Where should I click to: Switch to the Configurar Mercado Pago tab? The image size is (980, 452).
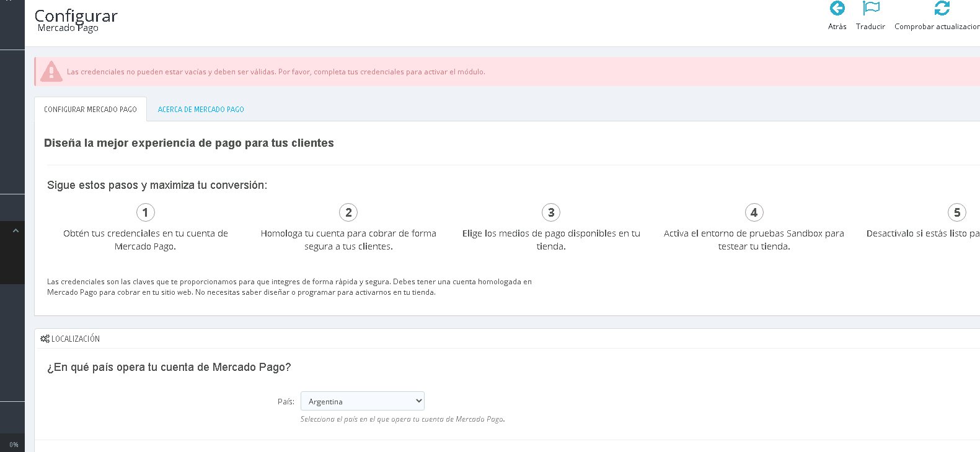[x=90, y=109]
